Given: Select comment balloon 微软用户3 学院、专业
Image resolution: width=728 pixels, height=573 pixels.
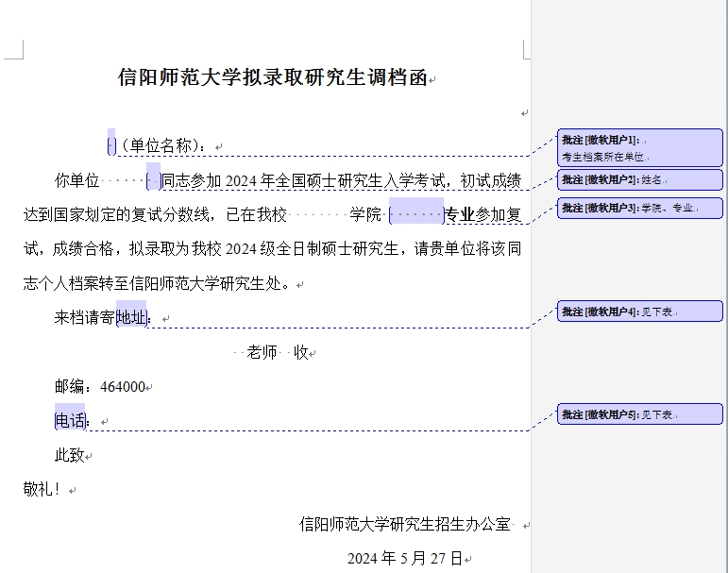Looking at the screenshot, I should (640, 208).
